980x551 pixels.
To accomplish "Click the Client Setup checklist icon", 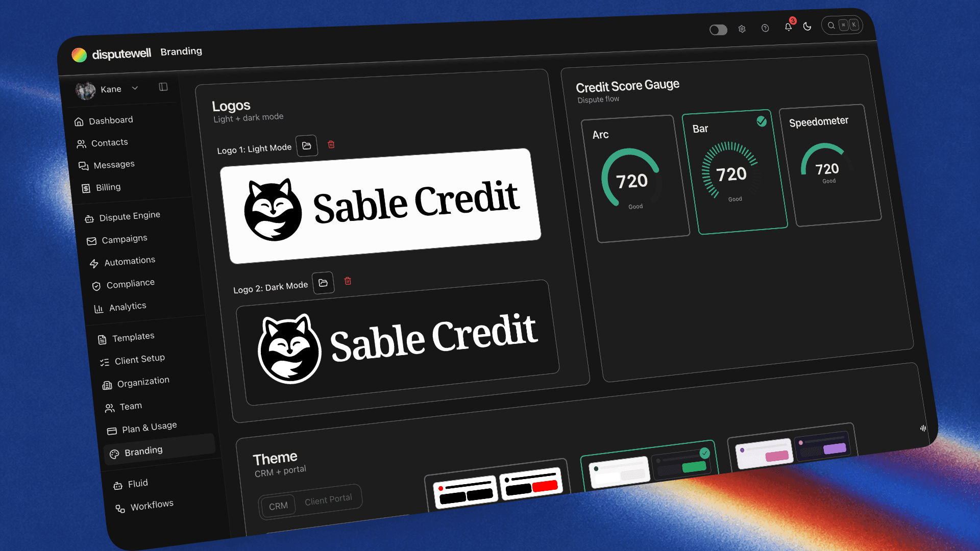I will 105,362.
